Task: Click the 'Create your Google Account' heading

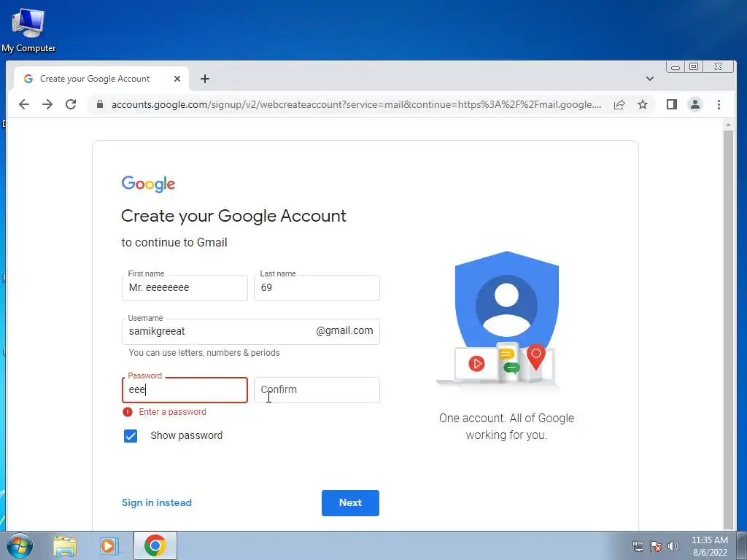Action: [233, 216]
